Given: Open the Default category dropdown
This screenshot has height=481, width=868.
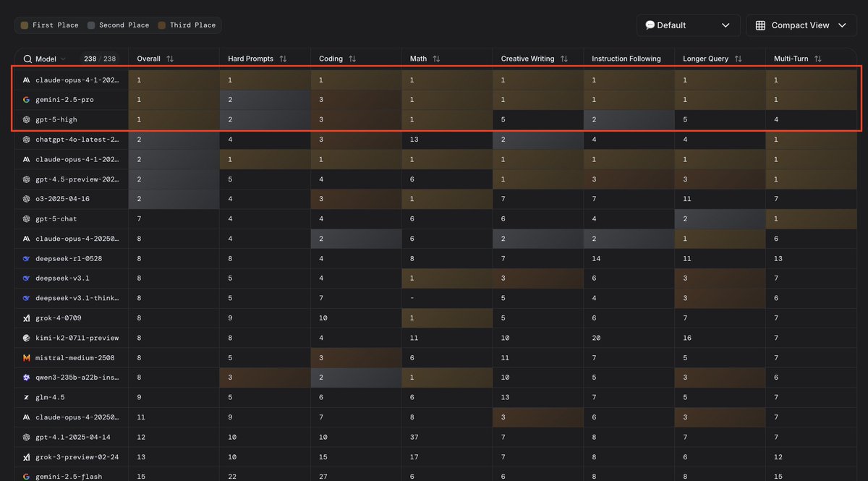Looking at the screenshot, I should click(689, 25).
